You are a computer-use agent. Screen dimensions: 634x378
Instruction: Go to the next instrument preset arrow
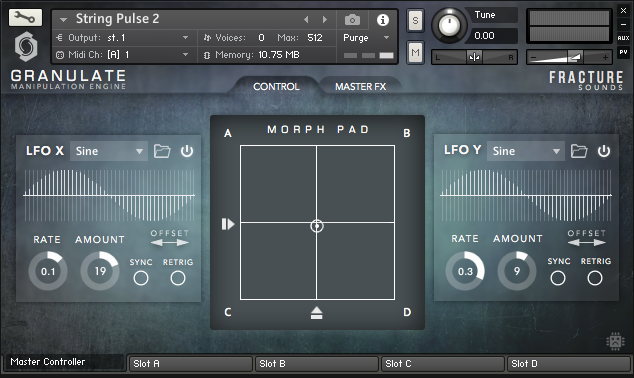click(324, 19)
